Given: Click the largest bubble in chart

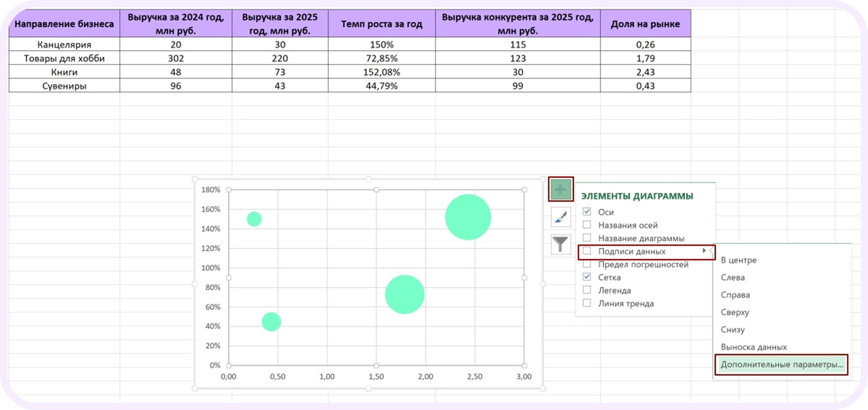Looking at the screenshot, I should tap(468, 217).
